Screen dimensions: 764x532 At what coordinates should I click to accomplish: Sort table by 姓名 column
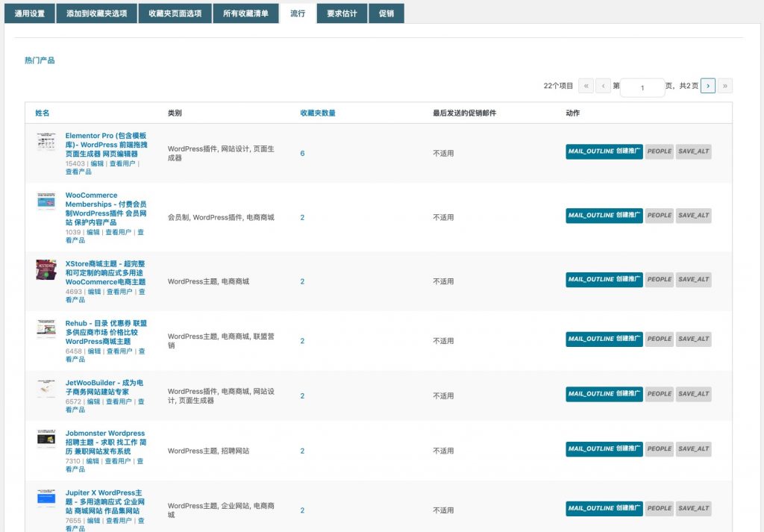pyautogui.click(x=43, y=113)
